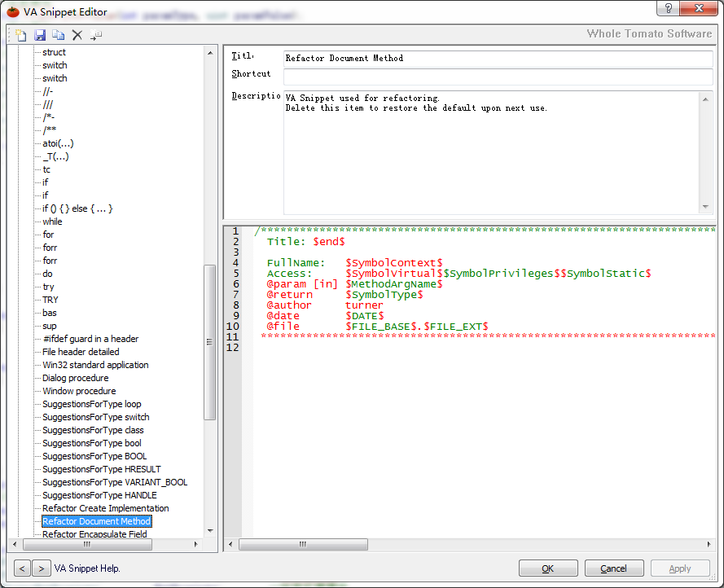Select the /** snippet in the tree
Image resolution: width=724 pixels, height=588 pixels.
[x=50, y=130]
